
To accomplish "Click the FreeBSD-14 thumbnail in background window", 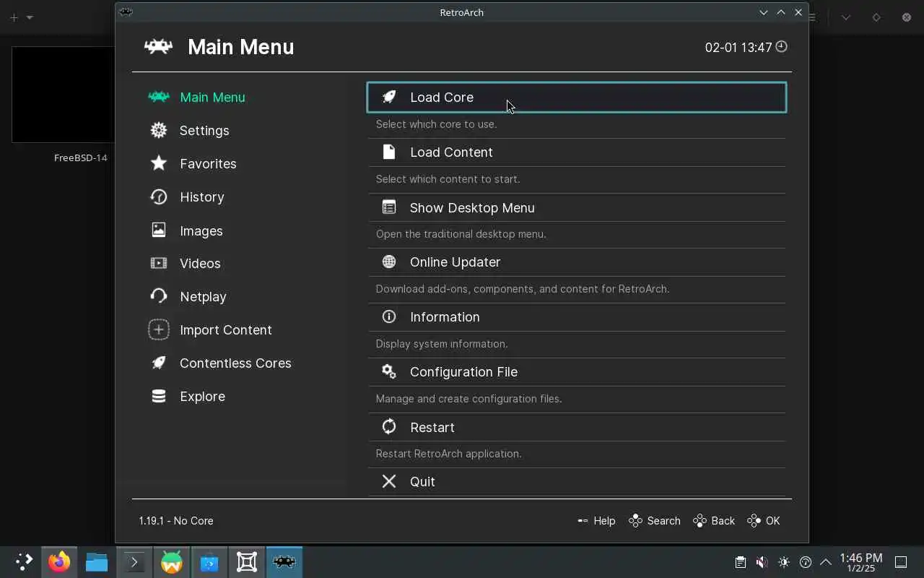I will (64, 95).
